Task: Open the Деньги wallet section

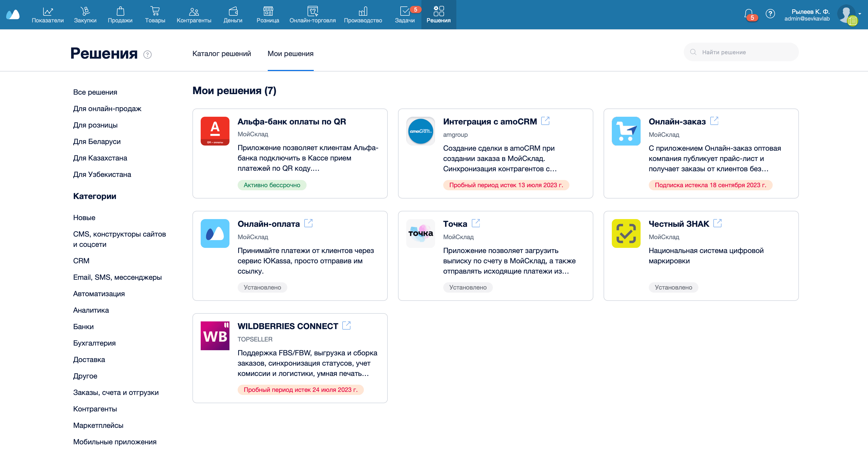Action: click(x=233, y=15)
